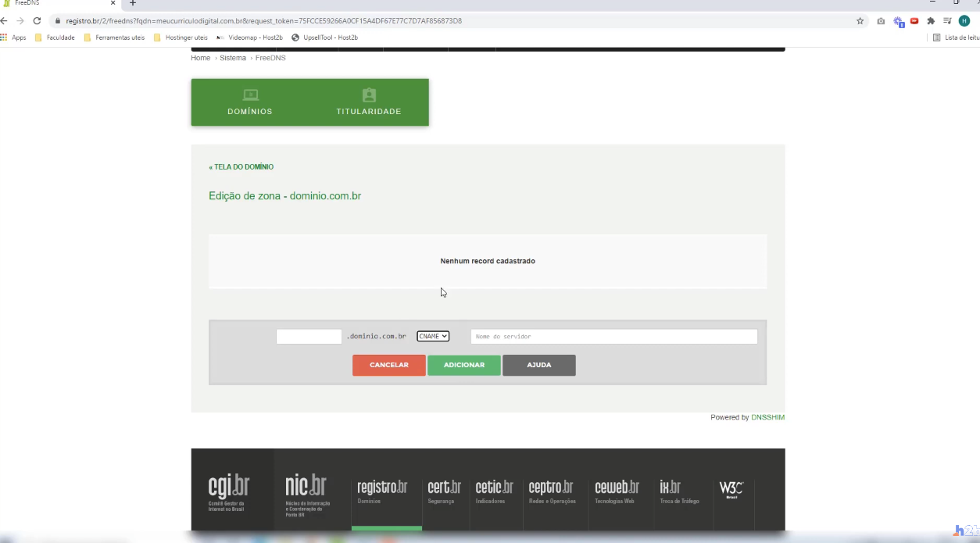Open the Titularidade section icon
Screen dimensions: 980x543
point(369,95)
